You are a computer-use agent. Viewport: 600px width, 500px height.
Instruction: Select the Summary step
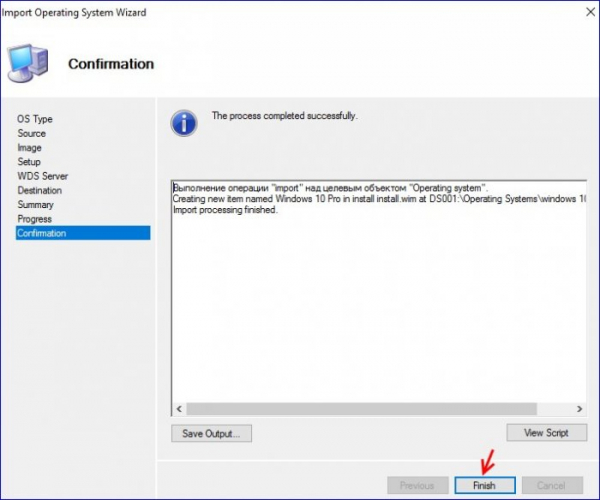coord(36,205)
